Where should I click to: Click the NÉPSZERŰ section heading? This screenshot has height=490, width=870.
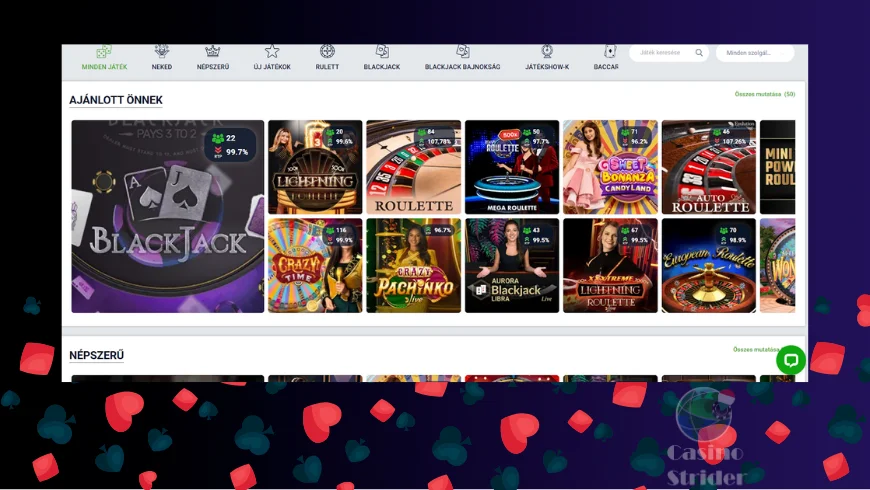(97, 355)
